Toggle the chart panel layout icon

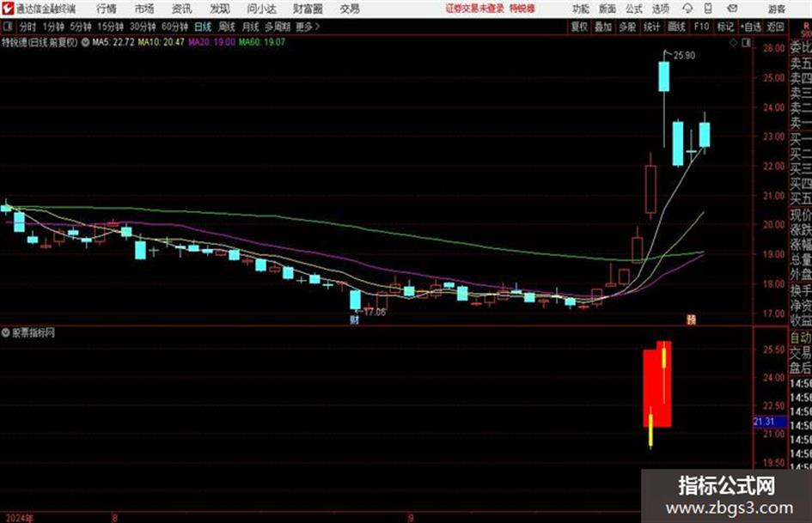tap(746, 43)
